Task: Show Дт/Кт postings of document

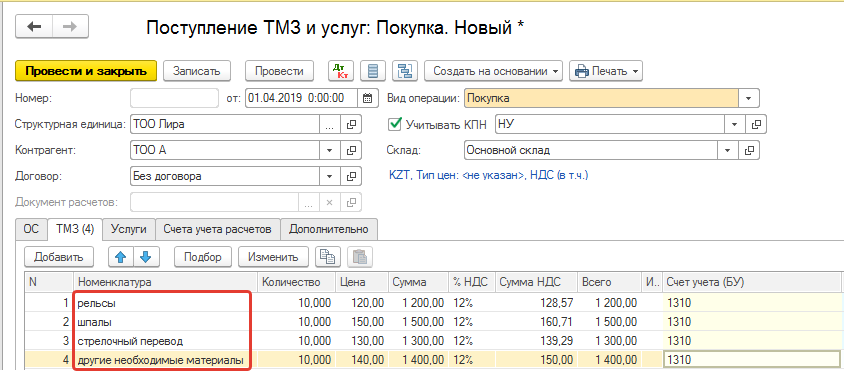Action: click(340, 71)
